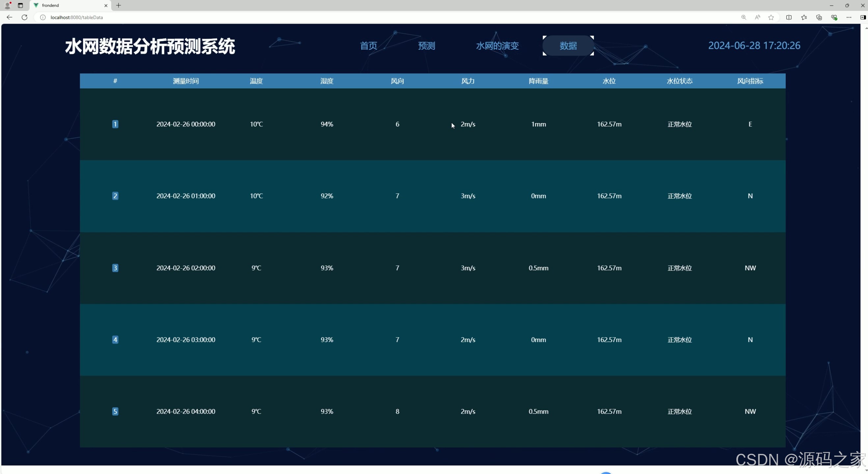The image size is (868, 474).
Task: Toggle the Copilot sidebar panel
Action: pyautogui.click(x=863, y=17)
